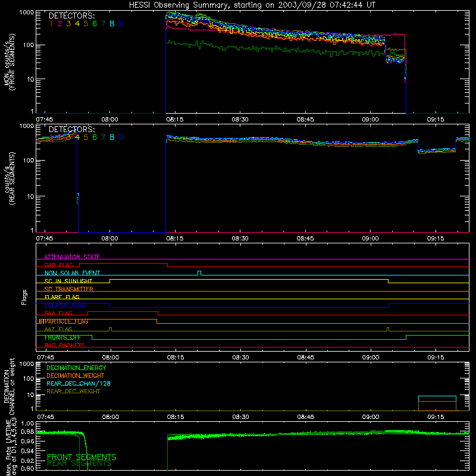This screenshot has width=476, height=476.
Task: Click the 08:00 tick label under the decimation plot
Action: (x=111, y=417)
